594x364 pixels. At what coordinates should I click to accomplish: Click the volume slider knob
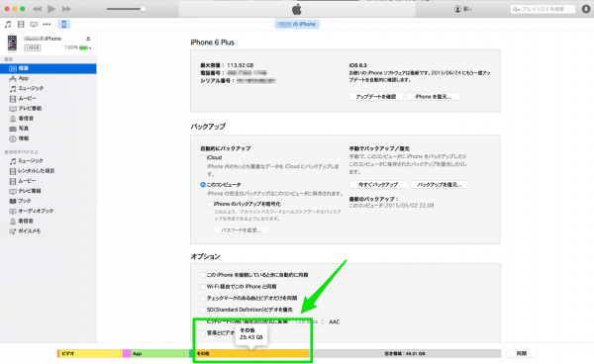coord(143,9)
